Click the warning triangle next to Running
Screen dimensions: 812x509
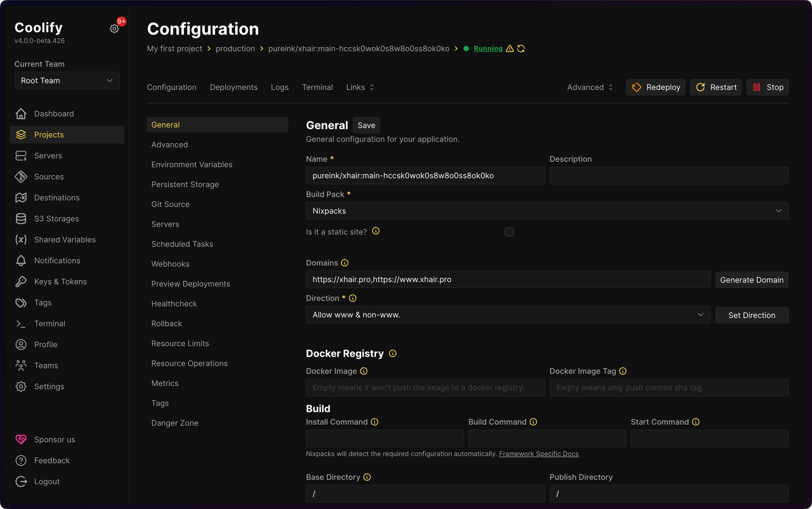(x=510, y=49)
